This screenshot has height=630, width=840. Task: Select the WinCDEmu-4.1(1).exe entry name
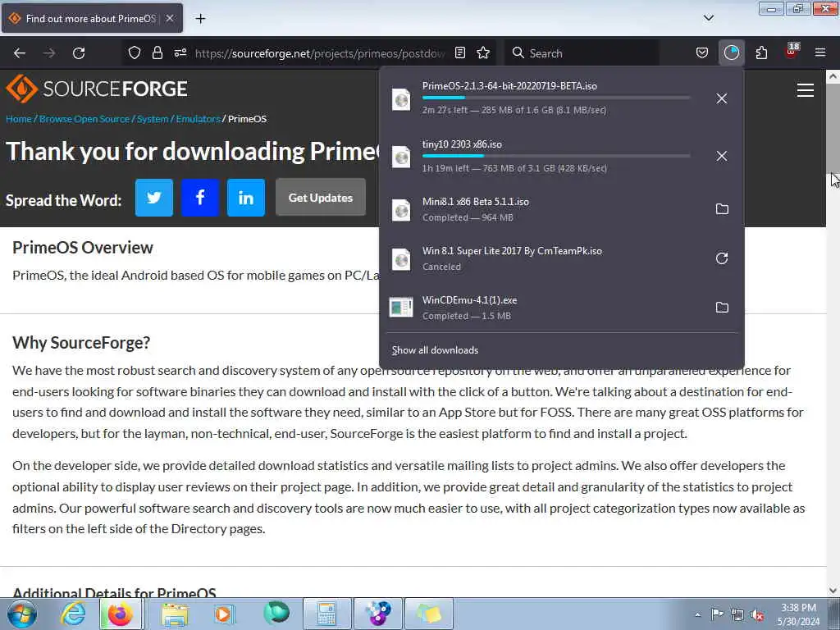click(469, 300)
